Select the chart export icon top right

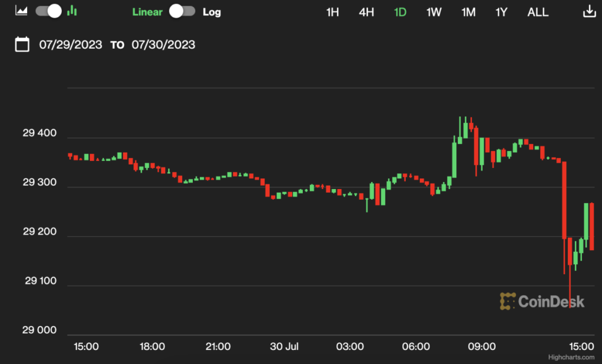(x=589, y=11)
